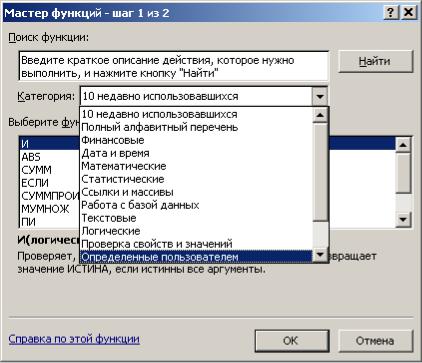Pick the Ссылки и массивы category

pyautogui.click(x=196, y=192)
